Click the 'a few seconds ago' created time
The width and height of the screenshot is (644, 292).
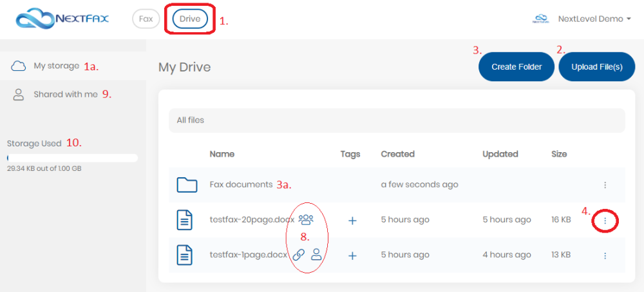coord(419,184)
